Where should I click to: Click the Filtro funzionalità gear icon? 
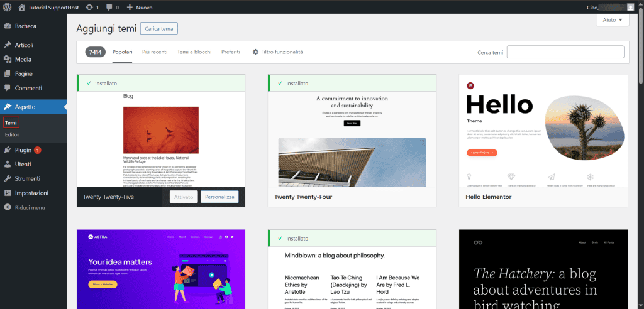[x=255, y=52]
